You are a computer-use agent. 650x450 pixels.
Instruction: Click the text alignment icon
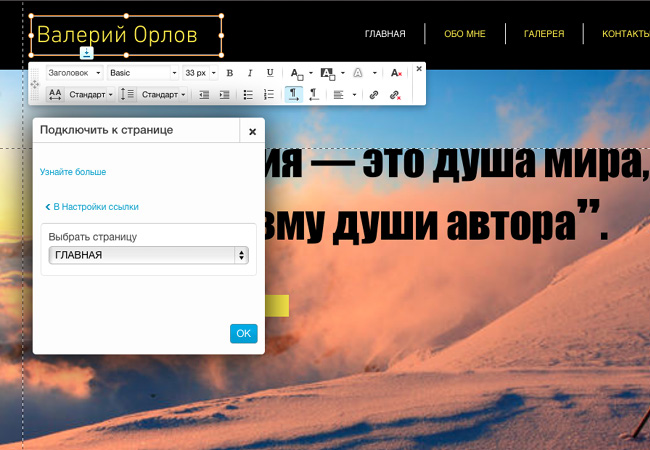(339, 95)
